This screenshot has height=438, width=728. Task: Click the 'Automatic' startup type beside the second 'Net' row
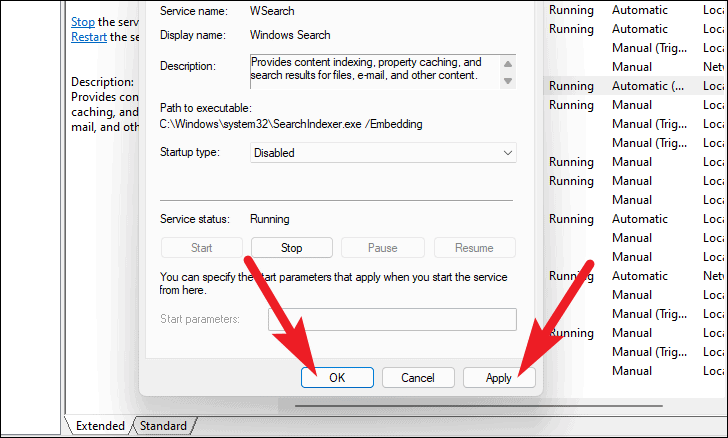(x=640, y=276)
